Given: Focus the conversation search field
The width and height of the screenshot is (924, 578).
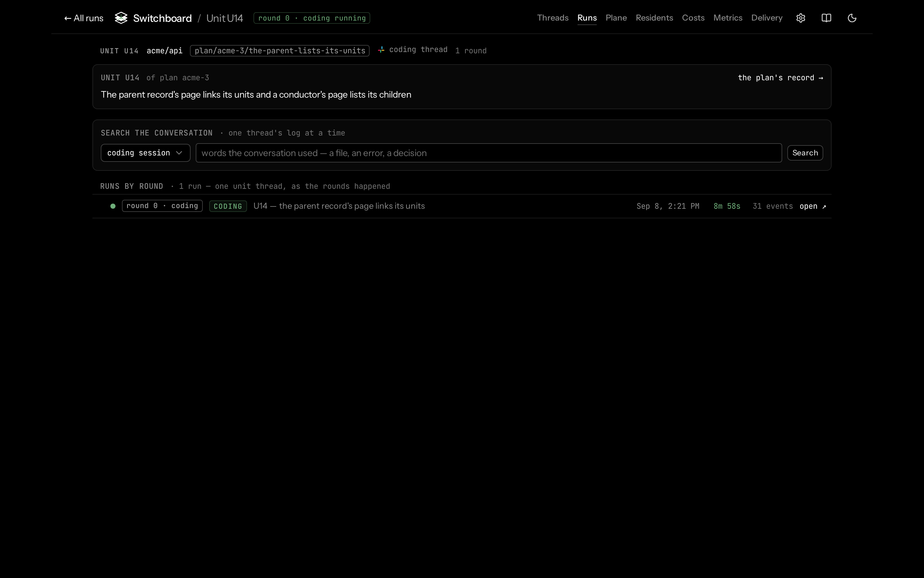Looking at the screenshot, I should point(489,153).
